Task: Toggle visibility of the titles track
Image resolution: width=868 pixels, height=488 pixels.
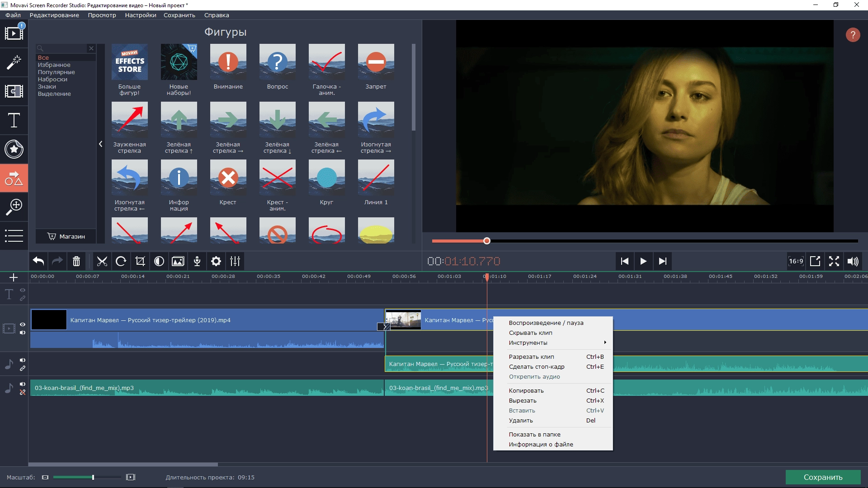Action: click(23, 290)
